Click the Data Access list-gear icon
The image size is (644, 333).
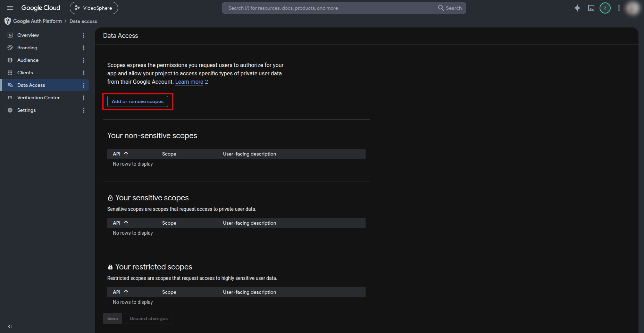[10, 85]
